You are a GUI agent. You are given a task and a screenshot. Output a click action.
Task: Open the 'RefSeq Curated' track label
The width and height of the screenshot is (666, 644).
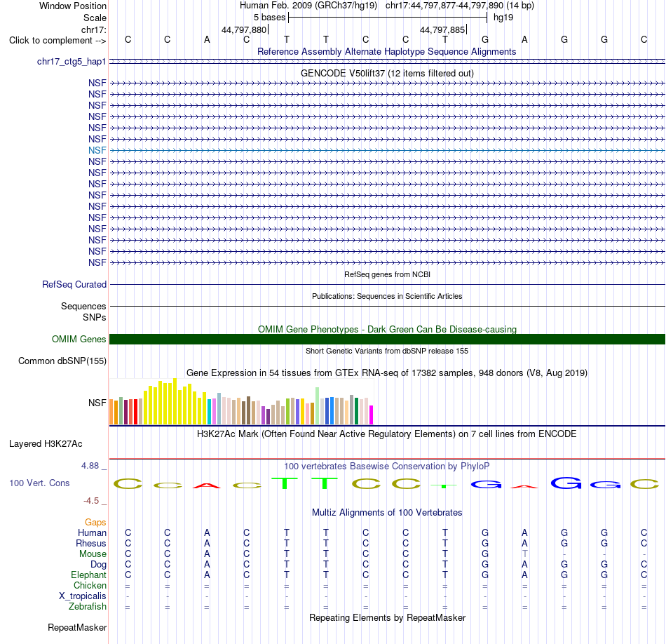coord(74,284)
